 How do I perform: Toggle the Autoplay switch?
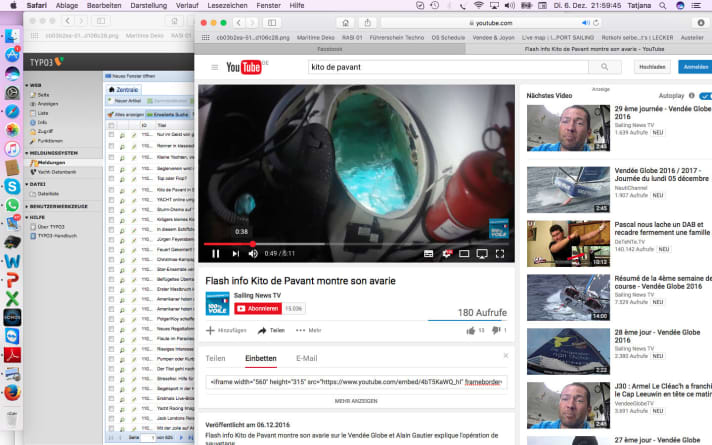coord(706,96)
